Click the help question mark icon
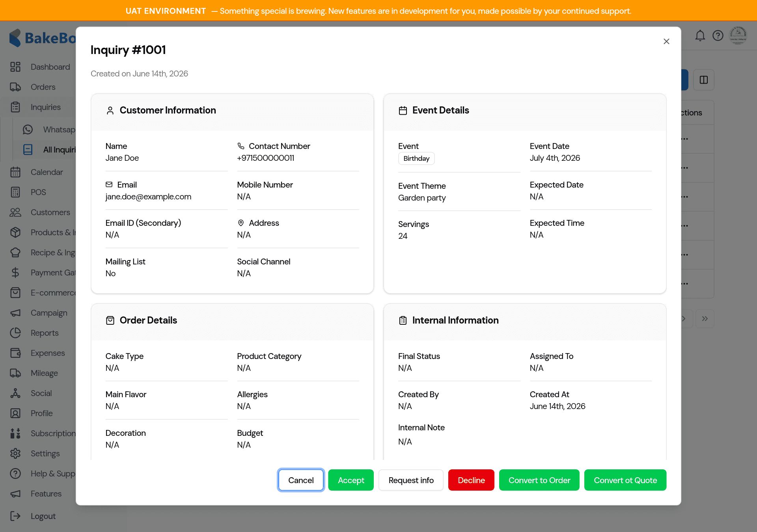The width and height of the screenshot is (757, 532). [718, 36]
